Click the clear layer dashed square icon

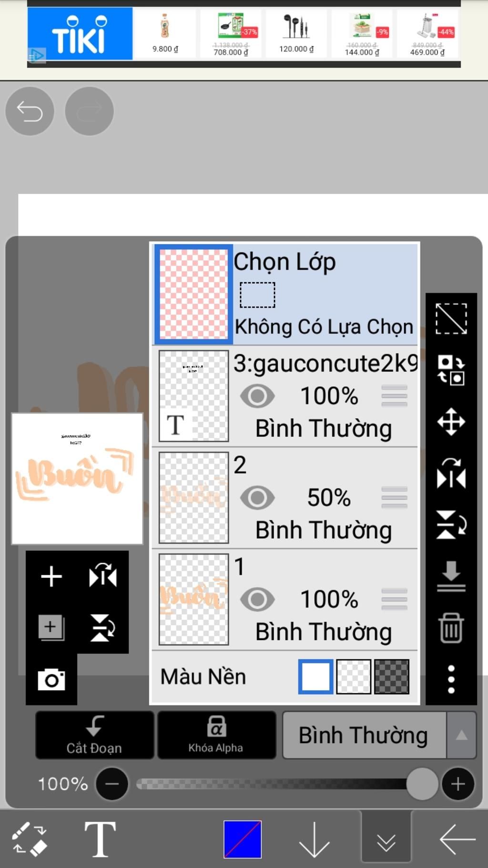(451, 319)
